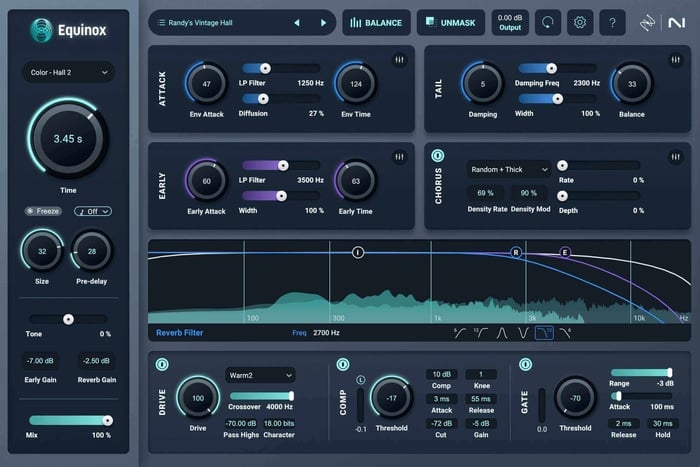The image size is (700, 467).
Task: Click the Reverb Filter Freq 2700 Hz value
Action: [326, 333]
